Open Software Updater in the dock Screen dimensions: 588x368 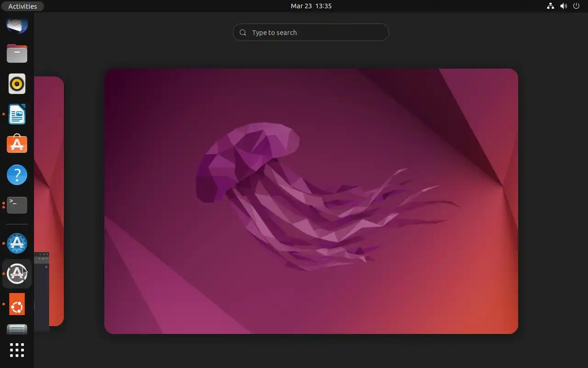click(17, 274)
